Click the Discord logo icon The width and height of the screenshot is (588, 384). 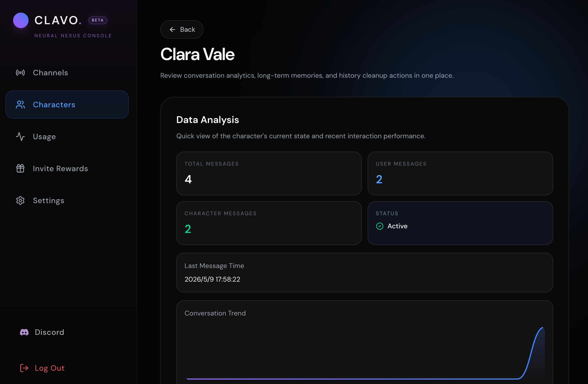click(24, 332)
